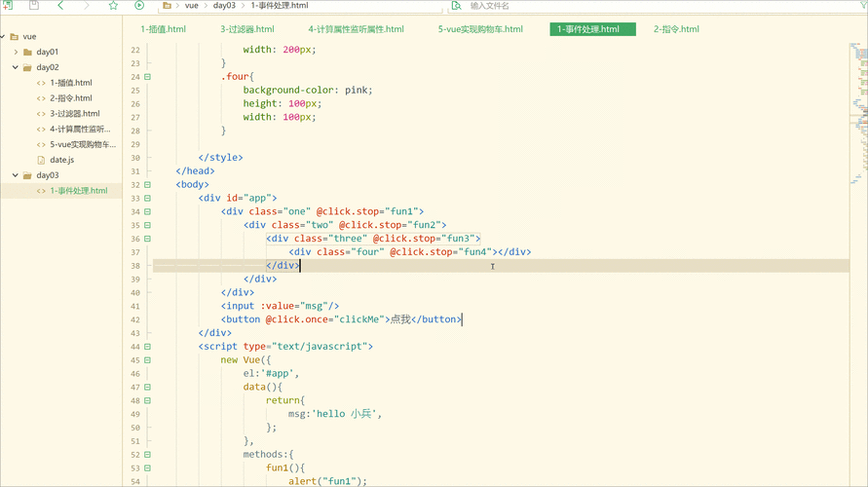The width and height of the screenshot is (868, 487).
Task: Go back with the left arrow
Action: (60, 6)
